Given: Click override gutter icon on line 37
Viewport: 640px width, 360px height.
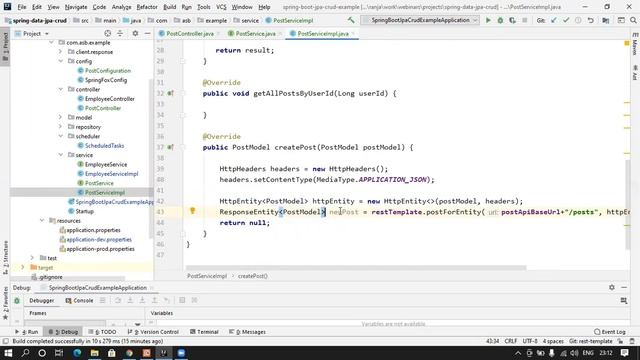Looking at the screenshot, I should pos(171,147).
